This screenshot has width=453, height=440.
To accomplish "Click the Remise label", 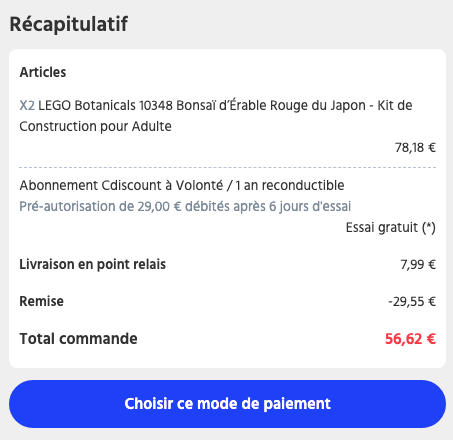I will (x=41, y=301).
